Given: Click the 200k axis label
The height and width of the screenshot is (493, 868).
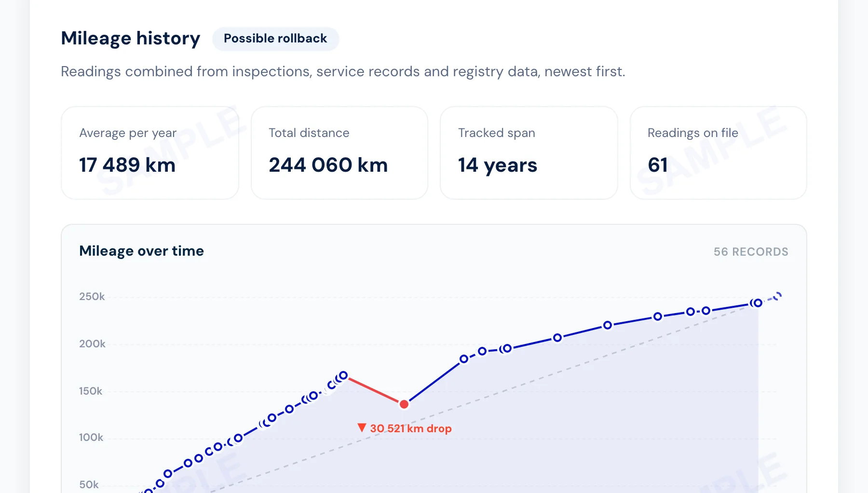Looking at the screenshot, I should point(92,344).
